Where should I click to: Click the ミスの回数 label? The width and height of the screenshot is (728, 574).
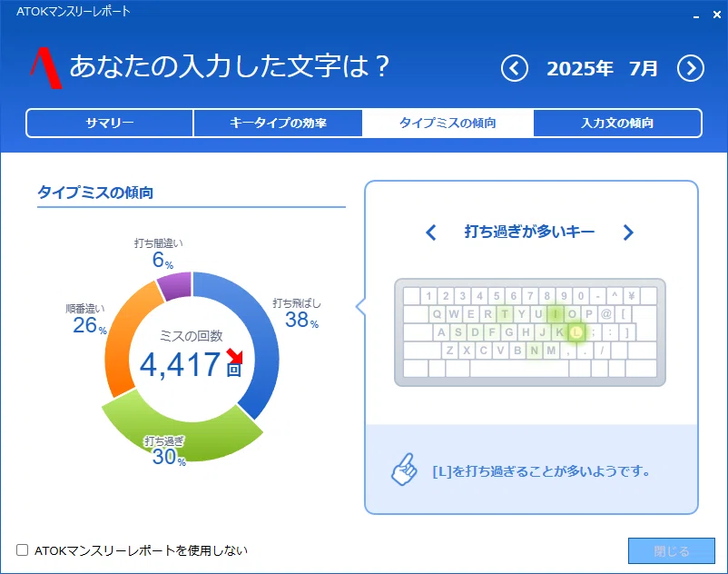point(191,336)
